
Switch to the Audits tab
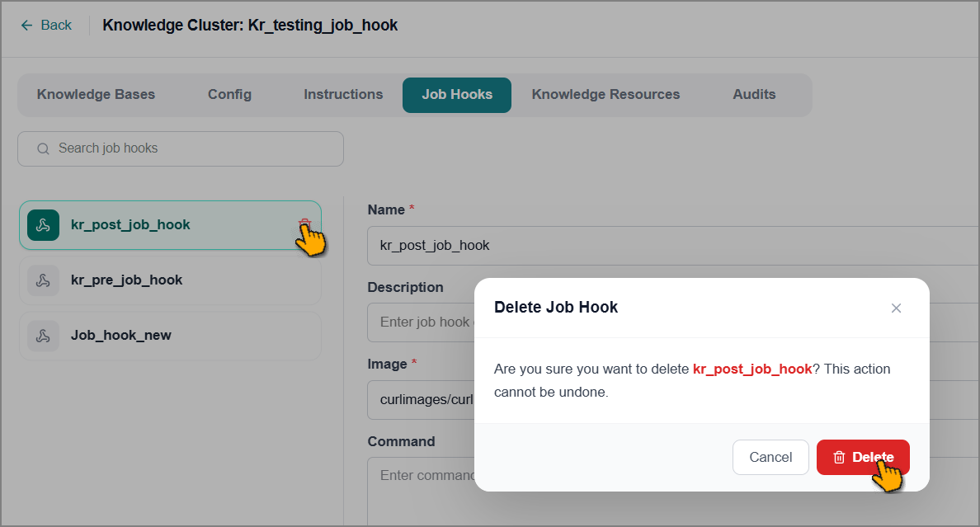click(x=754, y=94)
